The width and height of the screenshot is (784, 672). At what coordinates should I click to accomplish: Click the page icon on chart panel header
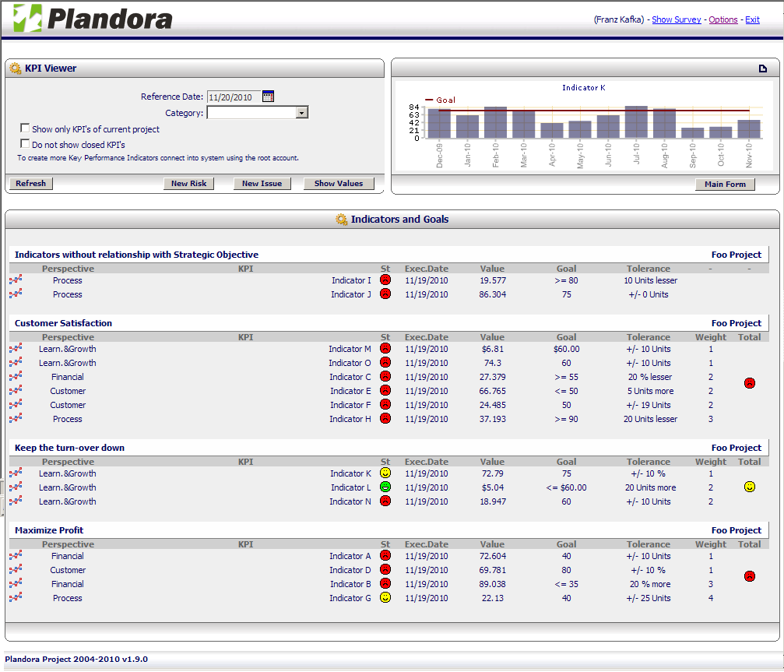[x=763, y=69]
